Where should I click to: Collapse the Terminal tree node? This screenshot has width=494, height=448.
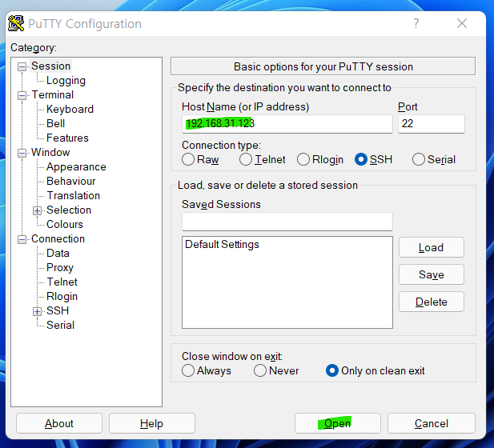click(x=22, y=95)
